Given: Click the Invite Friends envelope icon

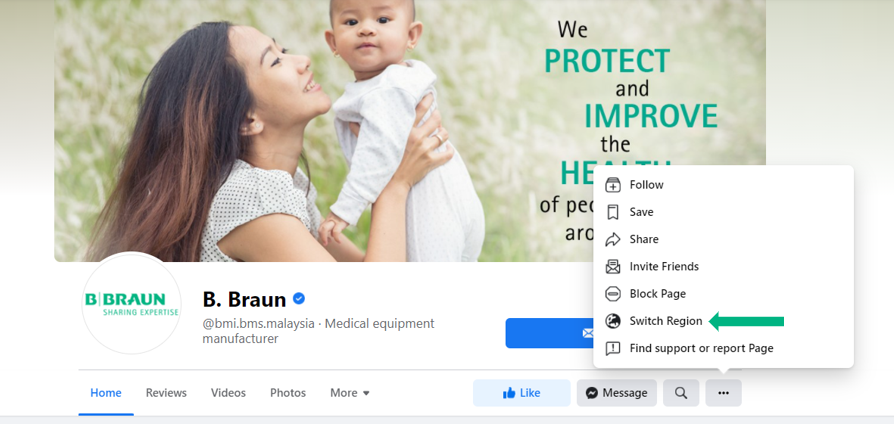Looking at the screenshot, I should (x=612, y=266).
